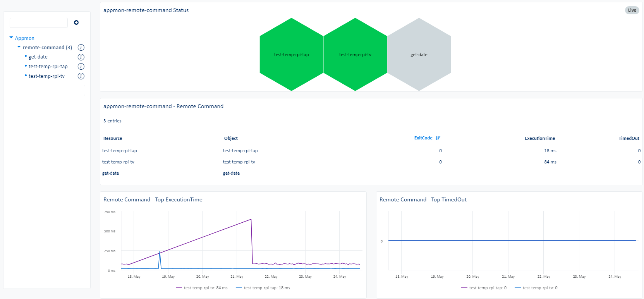The image size is (644, 299).
Task: Open info icon next to test-temp-rpi-tap
Action: tap(81, 67)
